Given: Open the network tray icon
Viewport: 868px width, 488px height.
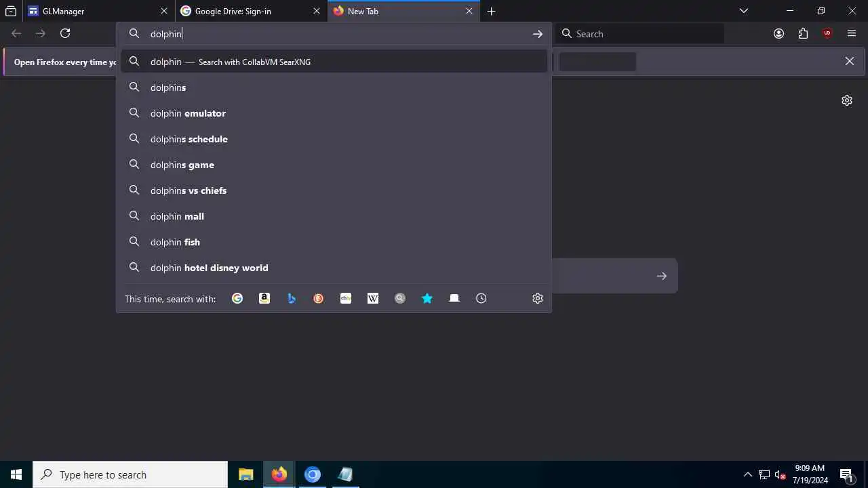Looking at the screenshot, I should [764, 474].
